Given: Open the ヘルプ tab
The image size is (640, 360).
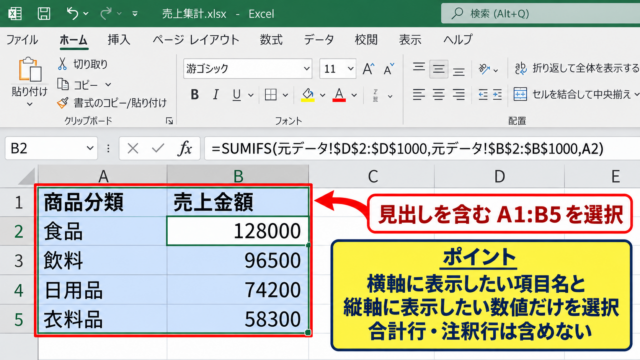Looking at the screenshot, I should (458, 40).
